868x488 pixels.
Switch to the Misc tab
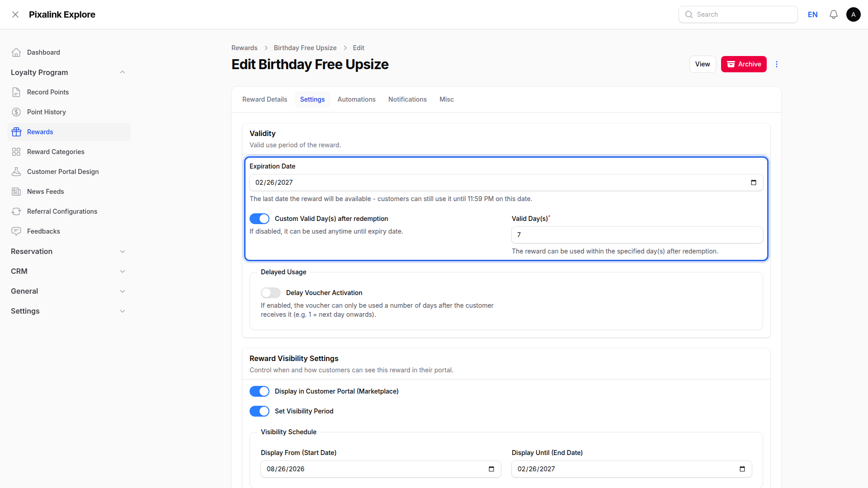coord(447,99)
